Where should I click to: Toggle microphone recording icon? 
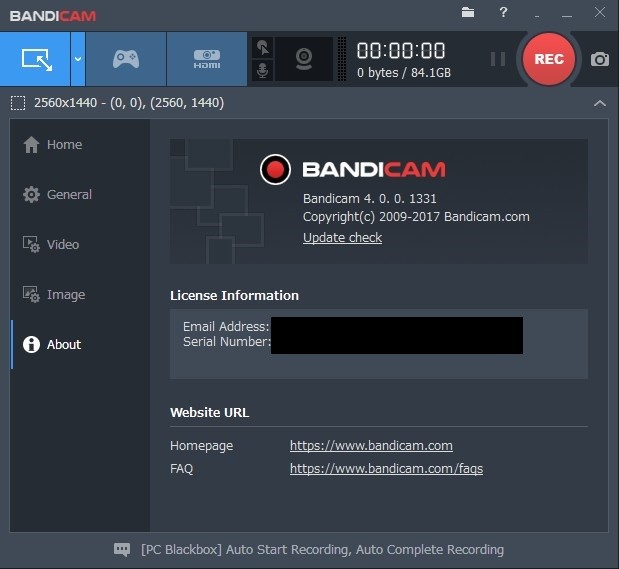(263, 70)
